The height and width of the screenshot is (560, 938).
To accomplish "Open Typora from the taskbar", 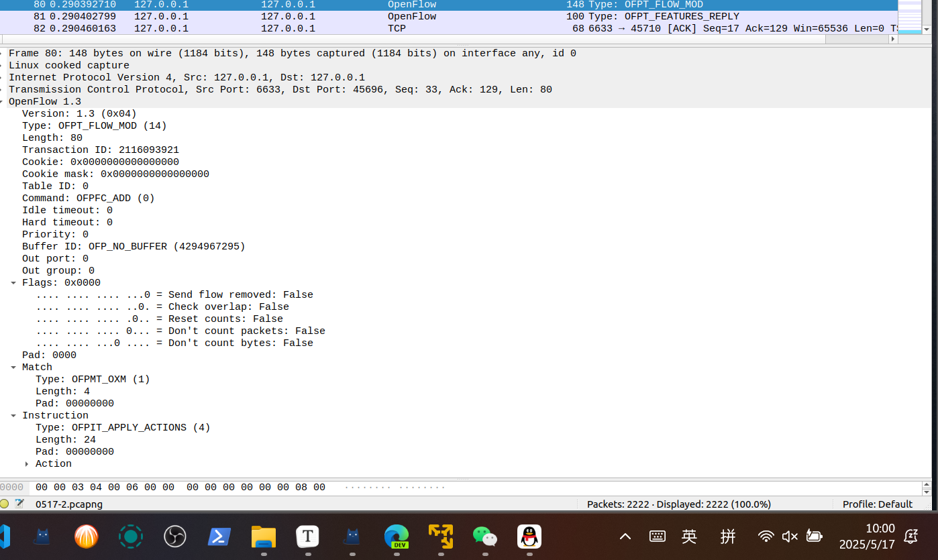I will click(307, 537).
